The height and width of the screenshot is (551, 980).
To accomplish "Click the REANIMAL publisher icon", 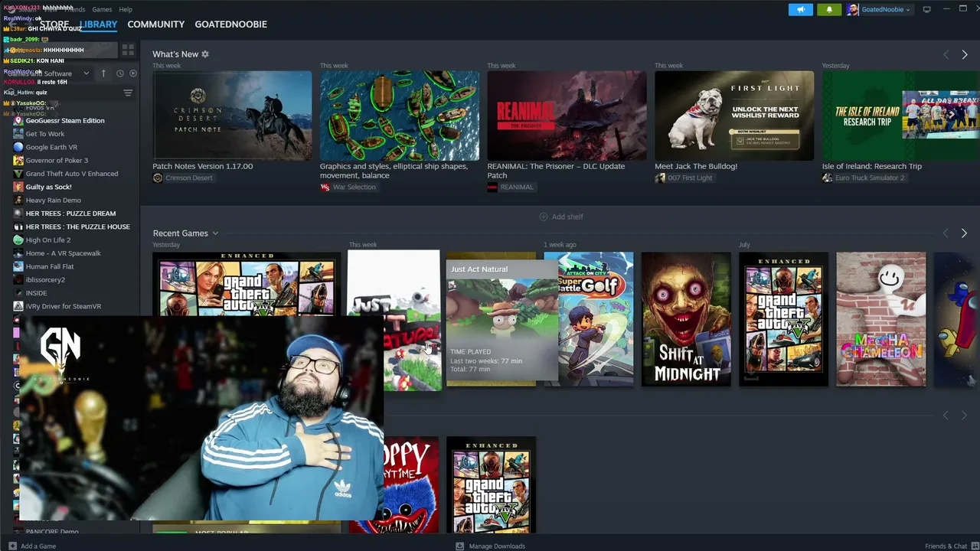I will pyautogui.click(x=492, y=187).
